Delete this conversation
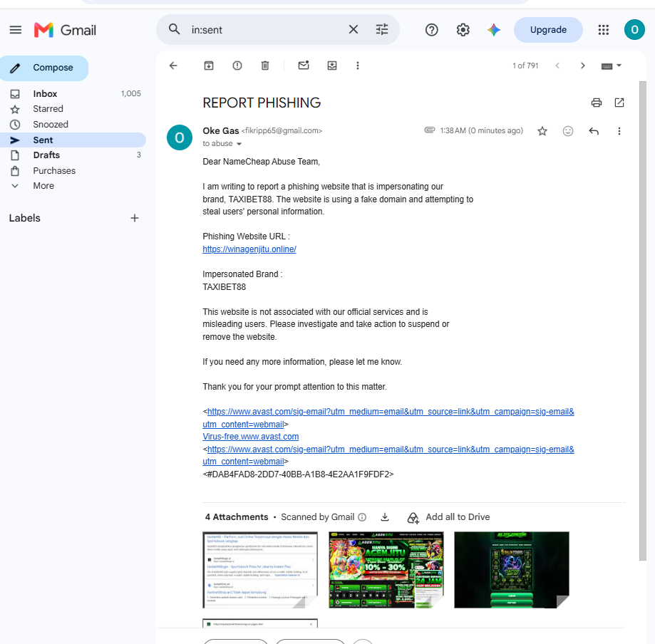Image resolution: width=655 pixels, height=644 pixels. 265,66
